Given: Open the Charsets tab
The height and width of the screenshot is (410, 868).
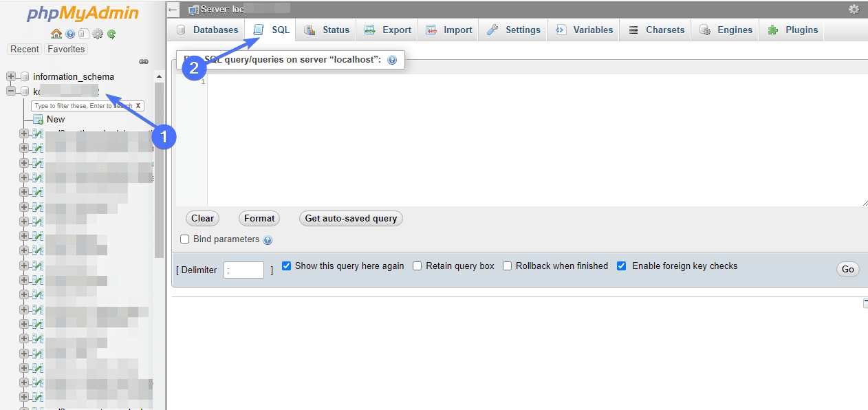Looking at the screenshot, I should point(656,30).
